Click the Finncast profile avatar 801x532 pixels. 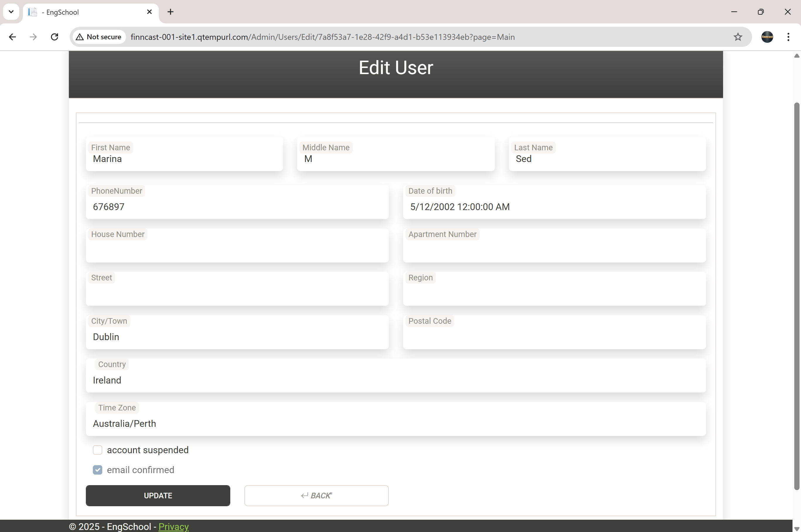(767, 37)
